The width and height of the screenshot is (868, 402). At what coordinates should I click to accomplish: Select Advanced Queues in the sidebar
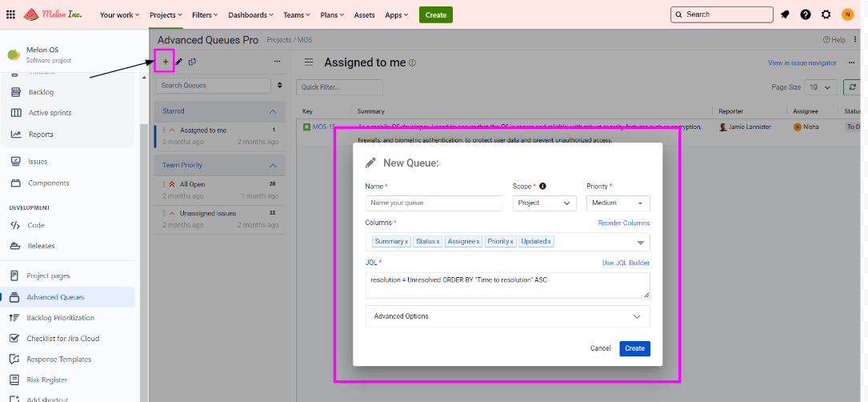tap(55, 297)
